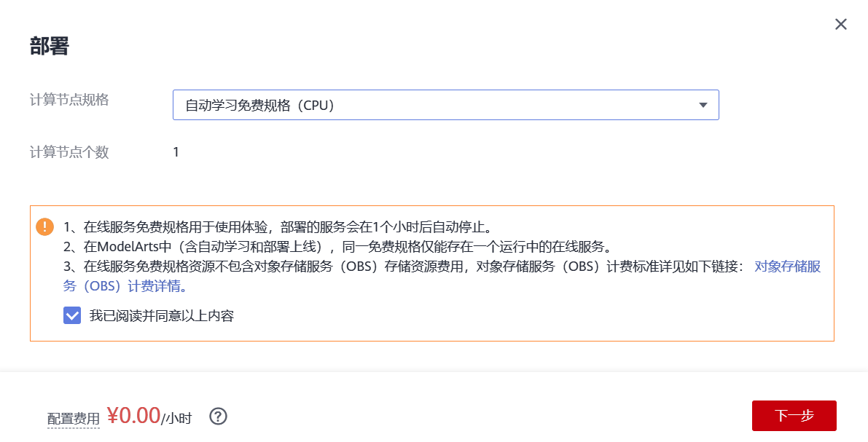868x442 pixels.
Task: Click the /小时 unit text after the price
Action: point(177,418)
